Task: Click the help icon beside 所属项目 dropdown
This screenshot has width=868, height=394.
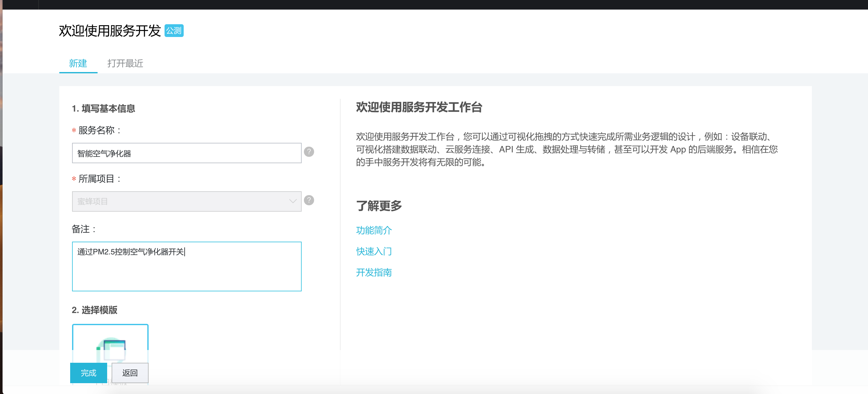Action: point(309,201)
